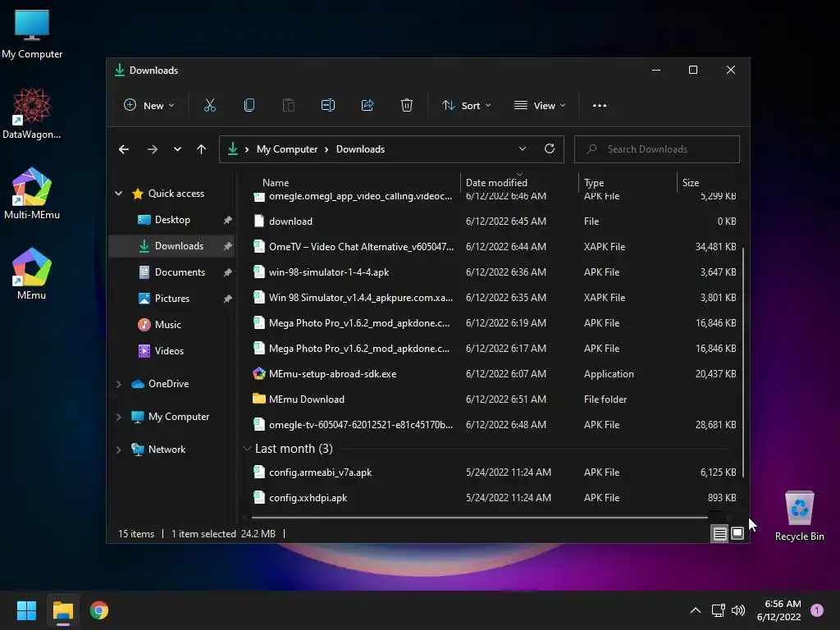840x630 pixels.
Task: Sort by the Type column header
Action: 594,183
